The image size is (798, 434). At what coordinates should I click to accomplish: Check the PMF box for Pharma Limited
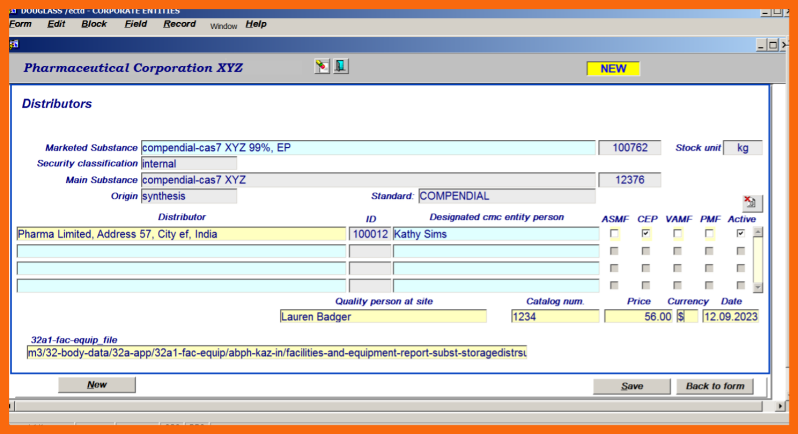point(709,234)
